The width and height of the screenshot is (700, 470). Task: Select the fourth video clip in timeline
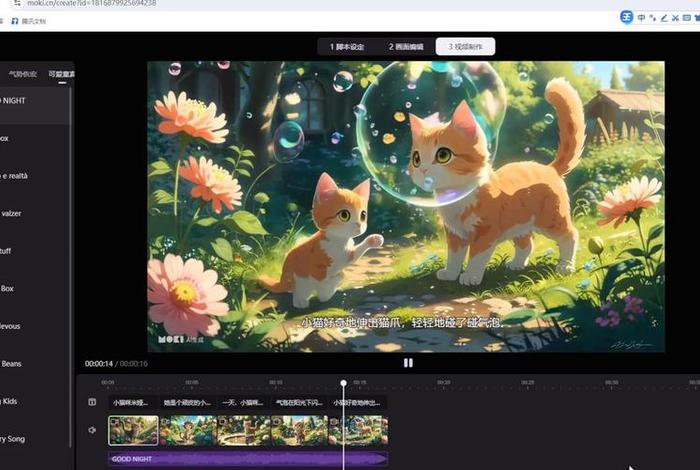[x=299, y=430]
